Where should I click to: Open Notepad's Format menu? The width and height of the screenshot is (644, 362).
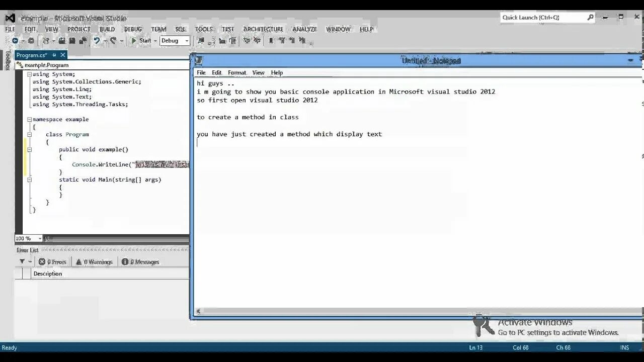[237, 72]
